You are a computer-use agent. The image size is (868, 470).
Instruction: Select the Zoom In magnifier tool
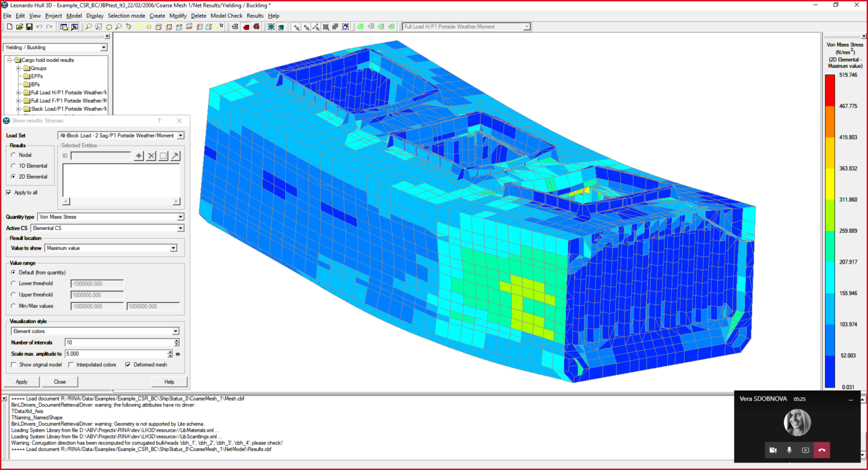click(x=88, y=27)
